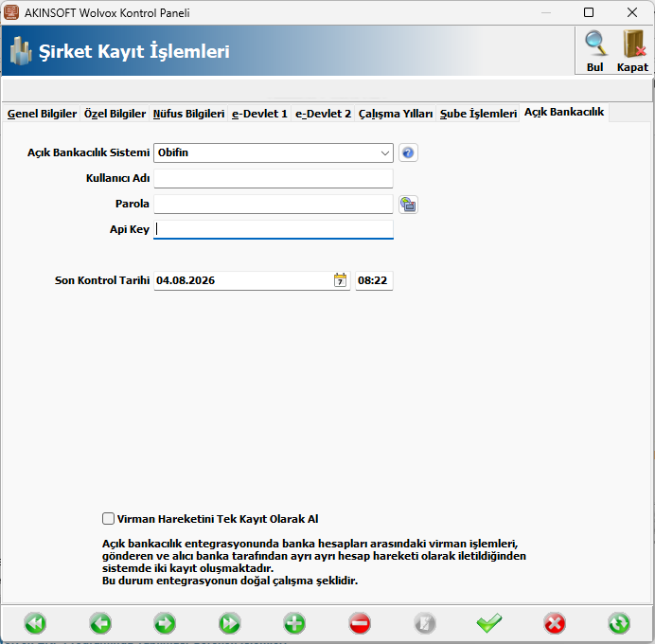This screenshot has height=644, width=655.
Task: Add new record with the green plus
Action: point(294,623)
